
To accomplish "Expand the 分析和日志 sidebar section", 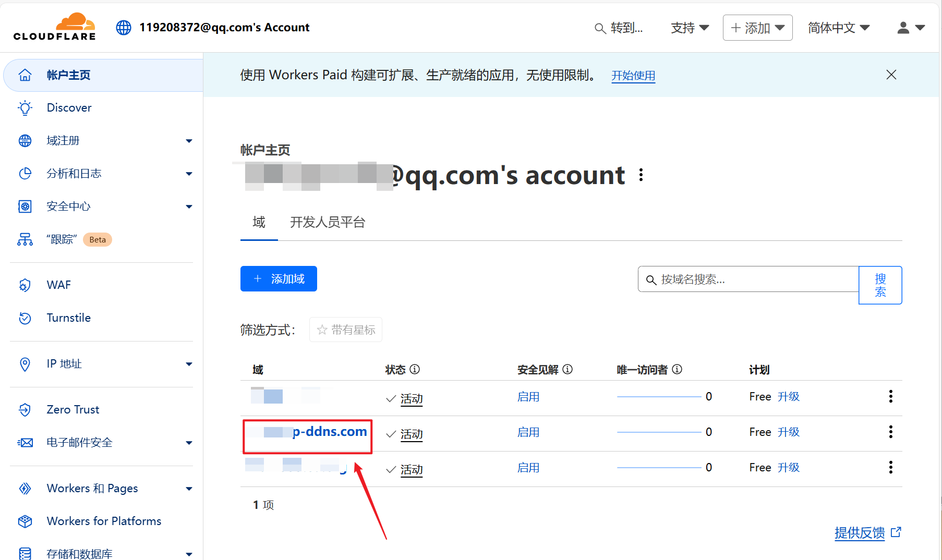I will pos(189,174).
